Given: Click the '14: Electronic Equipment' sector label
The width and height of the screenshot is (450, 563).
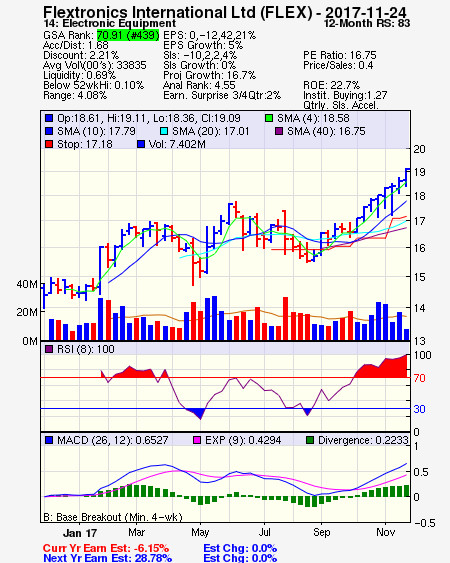Looking at the screenshot, I should (110, 23).
